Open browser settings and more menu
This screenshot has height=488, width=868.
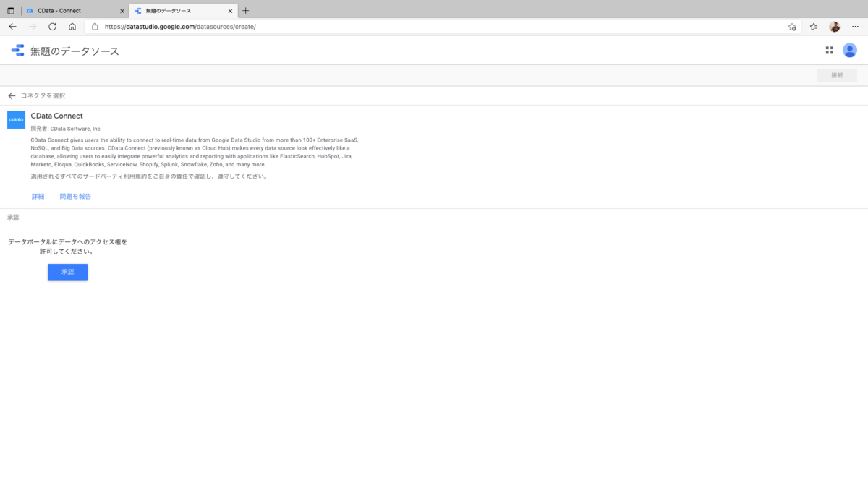[x=855, y=27]
